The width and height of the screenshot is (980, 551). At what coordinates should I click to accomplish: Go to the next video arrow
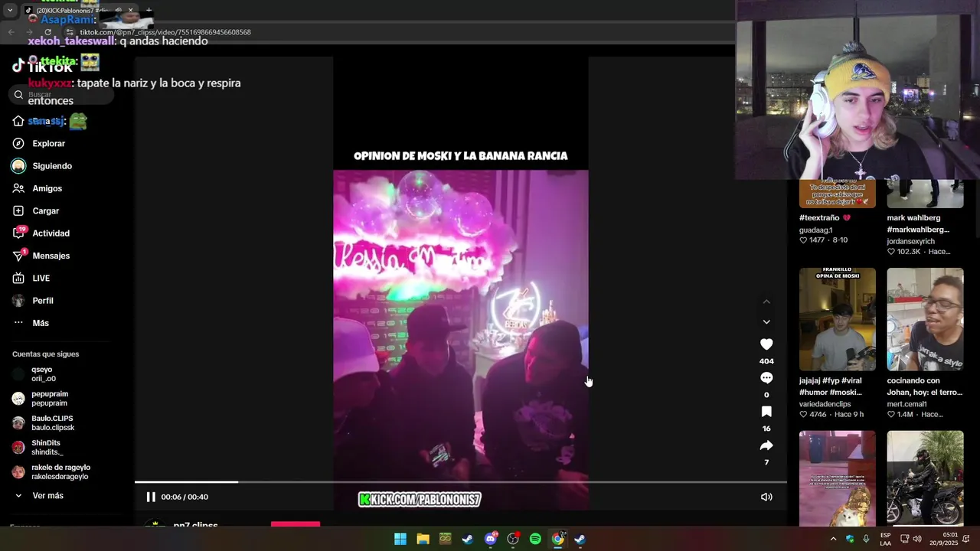766,322
